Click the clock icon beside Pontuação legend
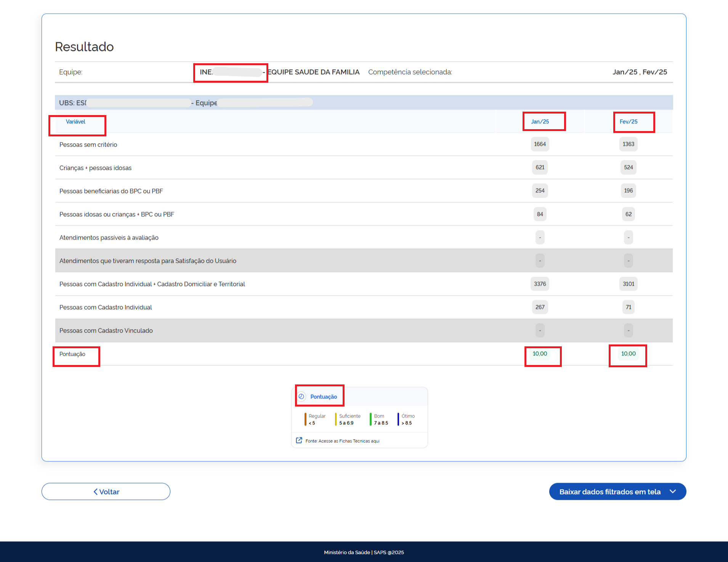 pos(301,396)
